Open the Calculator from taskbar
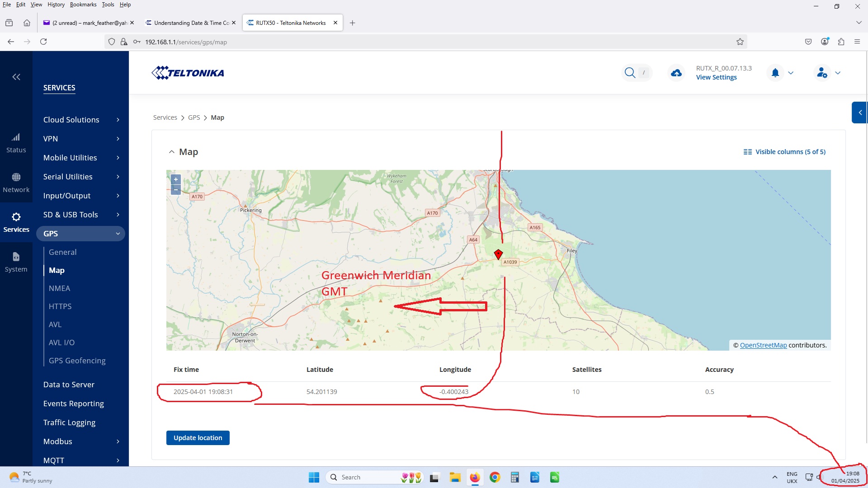Screen dimensions: 868x488 coord(515,477)
